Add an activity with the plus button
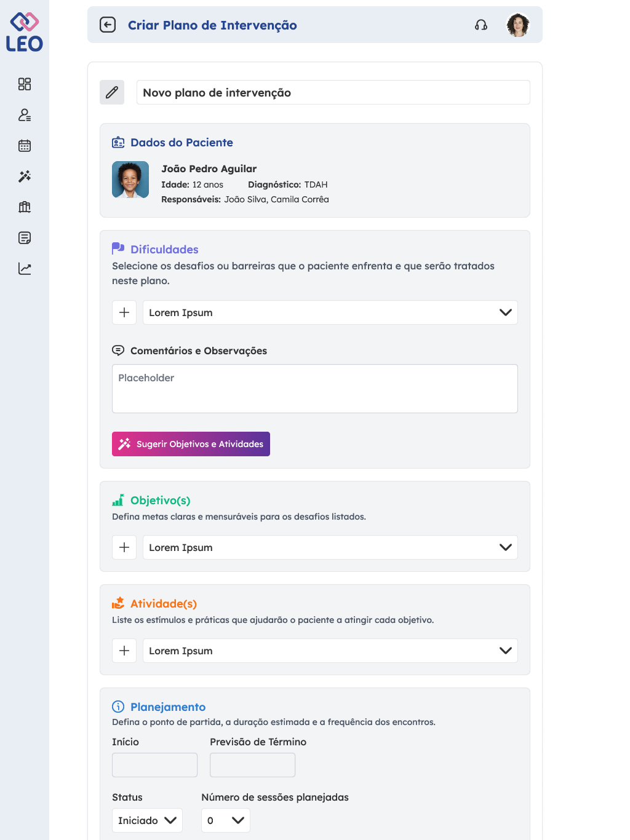 124,651
